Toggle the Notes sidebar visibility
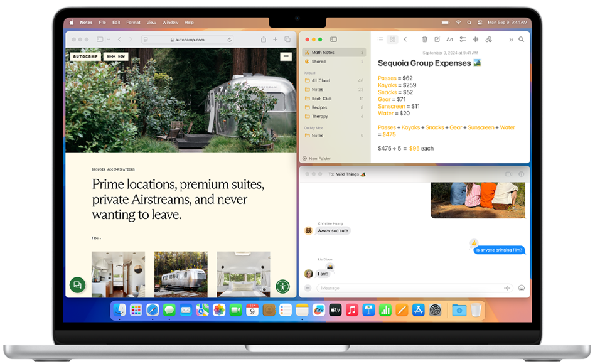The image size is (595, 364). pos(333,40)
